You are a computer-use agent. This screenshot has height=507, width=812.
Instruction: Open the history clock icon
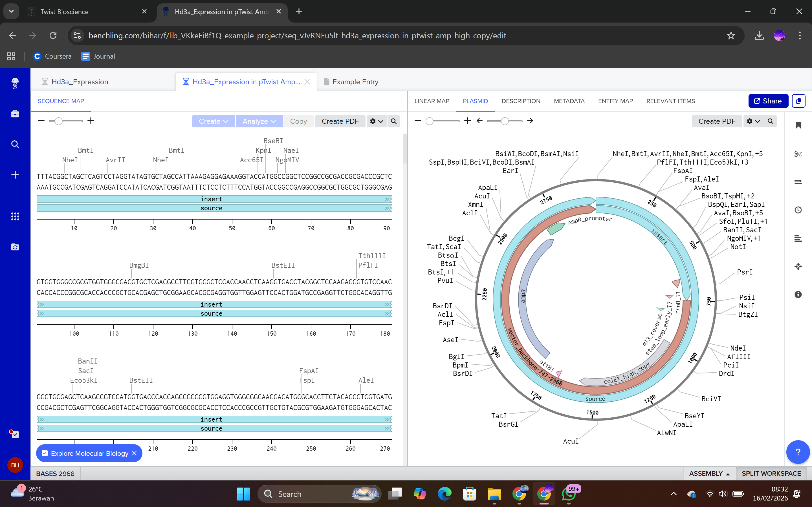click(x=798, y=210)
